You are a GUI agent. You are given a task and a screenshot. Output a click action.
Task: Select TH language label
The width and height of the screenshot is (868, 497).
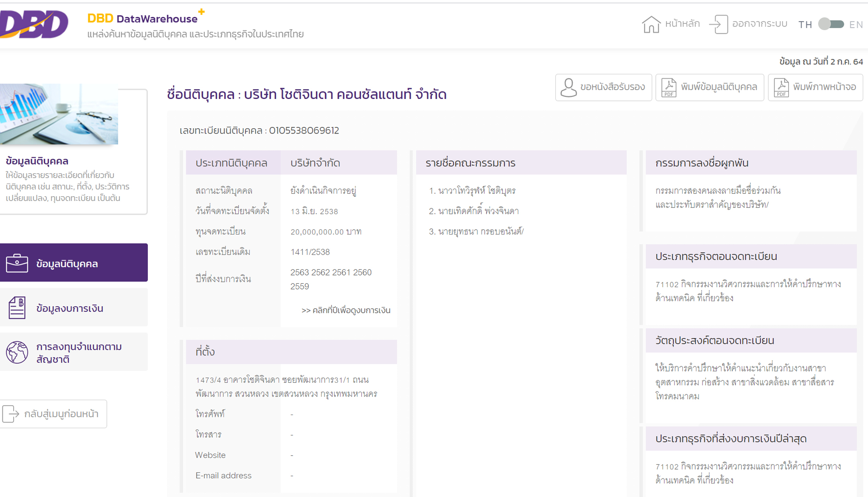click(805, 25)
